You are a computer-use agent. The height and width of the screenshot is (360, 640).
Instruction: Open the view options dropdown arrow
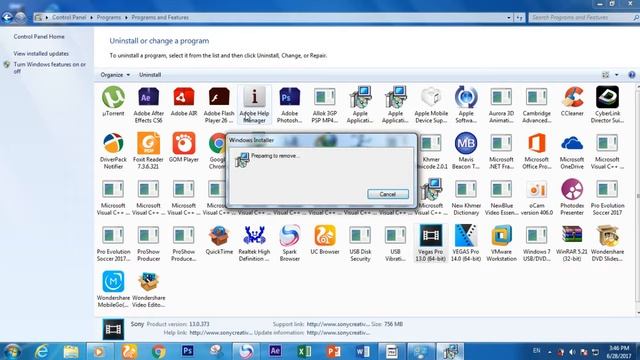617,75
